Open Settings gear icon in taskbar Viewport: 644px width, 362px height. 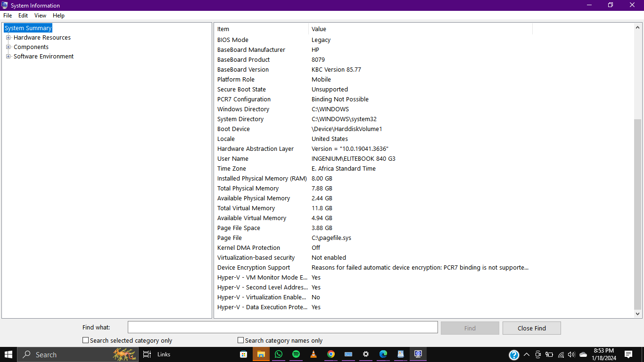pos(366,354)
